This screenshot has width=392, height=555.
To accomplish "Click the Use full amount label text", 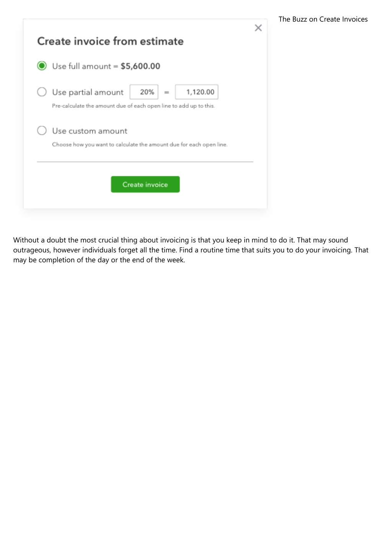I will pos(82,66).
